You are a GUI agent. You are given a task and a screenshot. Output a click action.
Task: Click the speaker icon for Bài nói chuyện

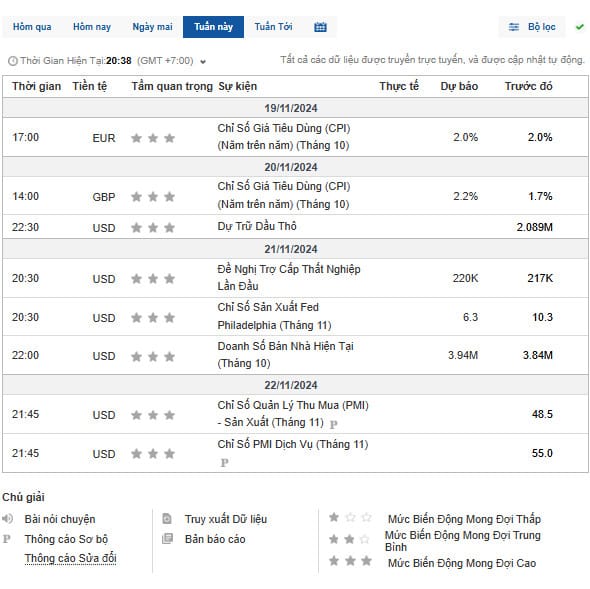coord(7,519)
